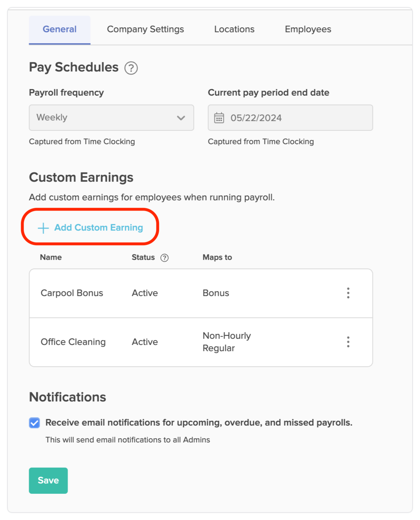Click the chevron on the Payroll frequency field
Screen dimensions: 420x520
coord(181,118)
